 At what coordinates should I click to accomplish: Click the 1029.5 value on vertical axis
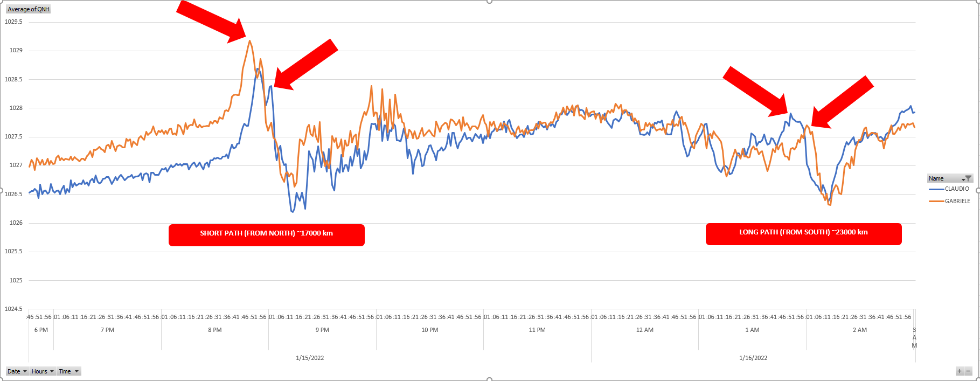pos(13,22)
